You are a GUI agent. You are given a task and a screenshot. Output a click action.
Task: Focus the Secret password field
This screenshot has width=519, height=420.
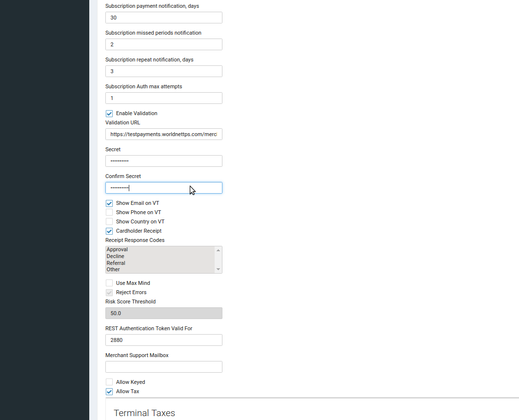pos(163,161)
